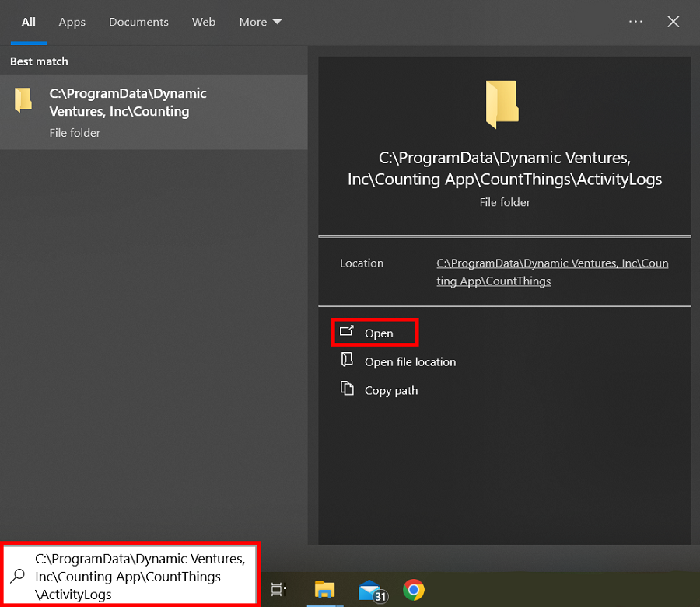Click inside the search text box
This screenshot has width=700, height=607.
click(x=140, y=577)
